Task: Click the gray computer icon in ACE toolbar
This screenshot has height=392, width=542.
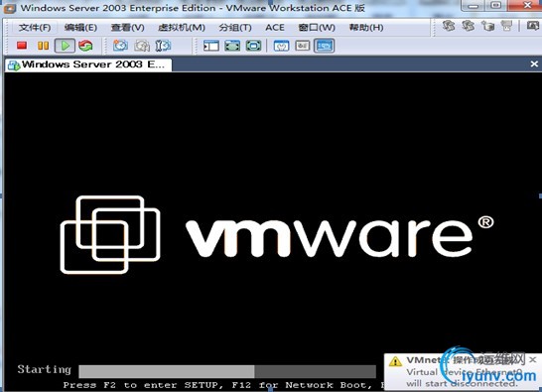Action: click(x=507, y=26)
